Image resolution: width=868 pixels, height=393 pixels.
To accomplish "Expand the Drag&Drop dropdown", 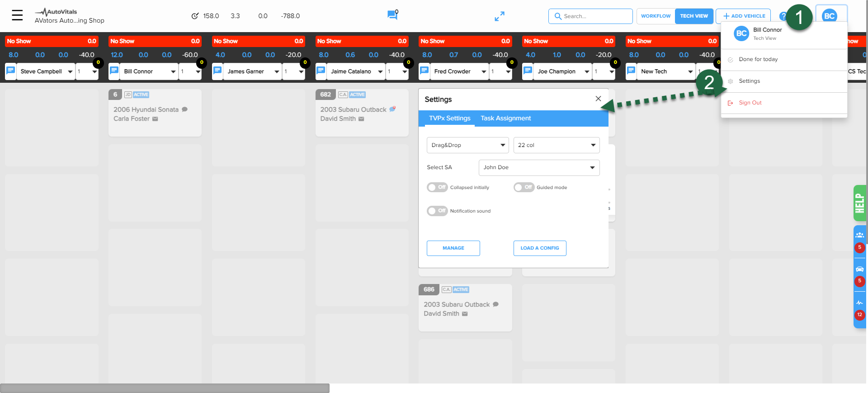I will coord(467,145).
